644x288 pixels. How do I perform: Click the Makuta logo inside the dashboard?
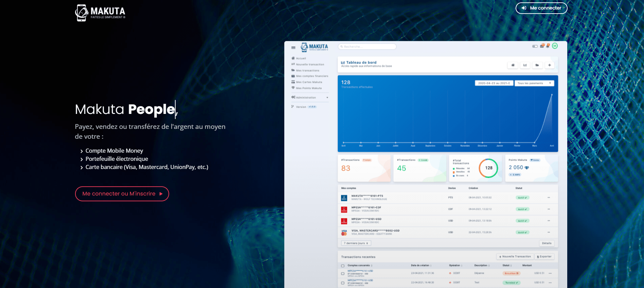coord(315,47)
